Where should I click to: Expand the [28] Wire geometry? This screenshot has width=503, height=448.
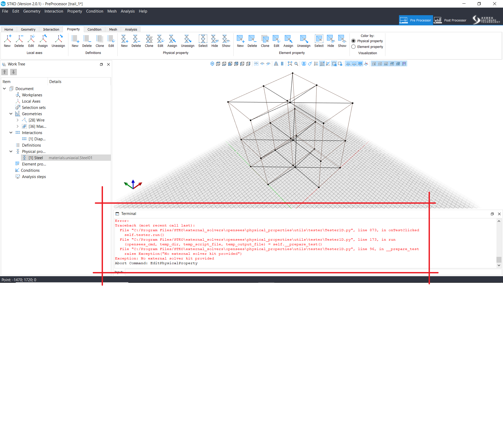(18, 120)
